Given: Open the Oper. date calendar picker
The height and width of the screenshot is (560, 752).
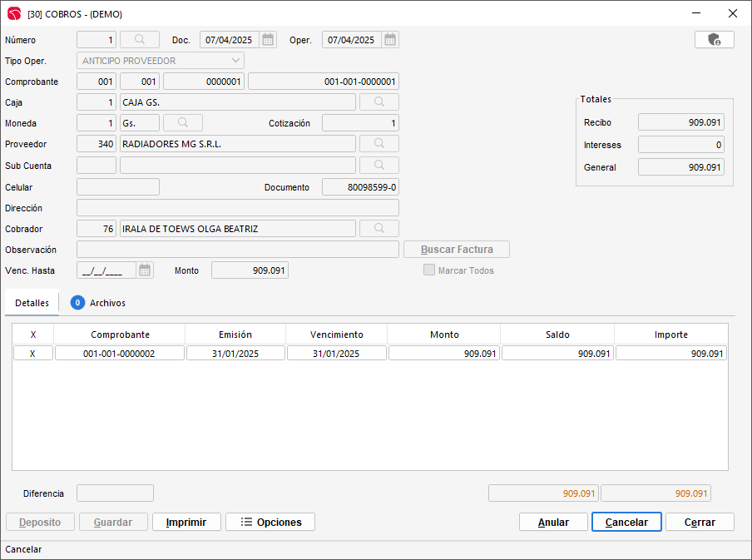Looking at the screenshot, I should 390,40.
